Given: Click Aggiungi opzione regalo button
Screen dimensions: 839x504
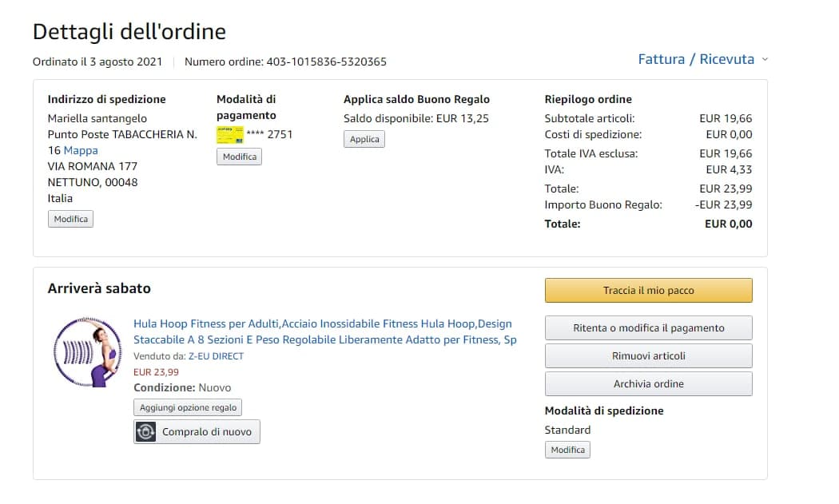Looking at the screenshot, I should (x=188, y=407).
